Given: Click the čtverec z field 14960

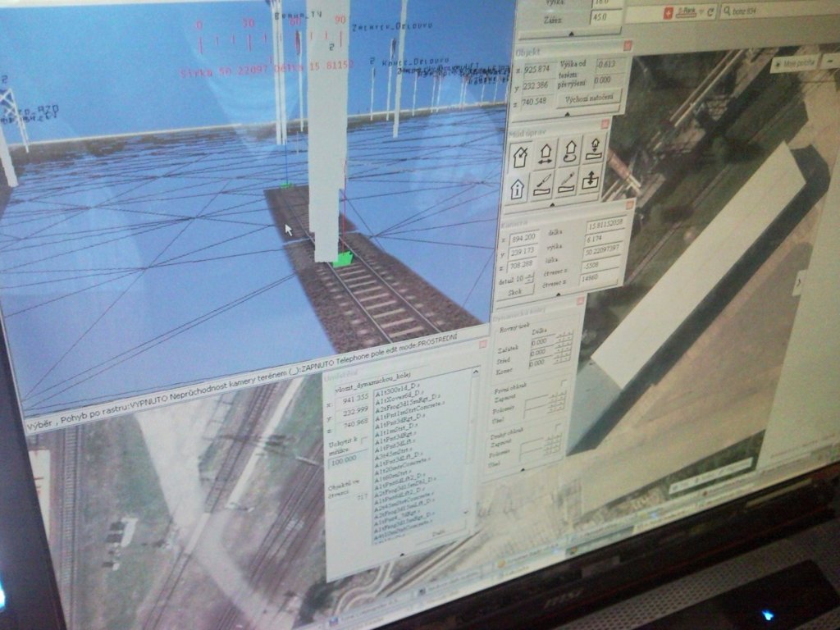Looking at the screenshot, I should pos(599,279).
